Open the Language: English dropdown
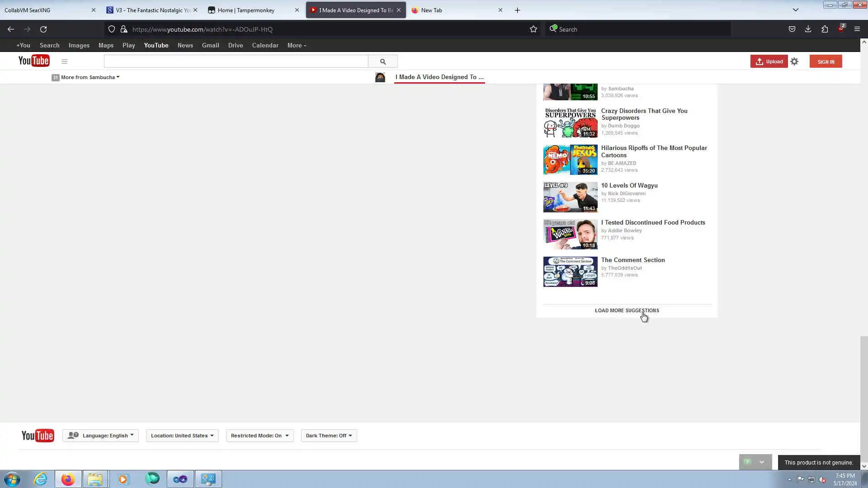The height and width of the screenshot is (488, 868). point(100,436)
